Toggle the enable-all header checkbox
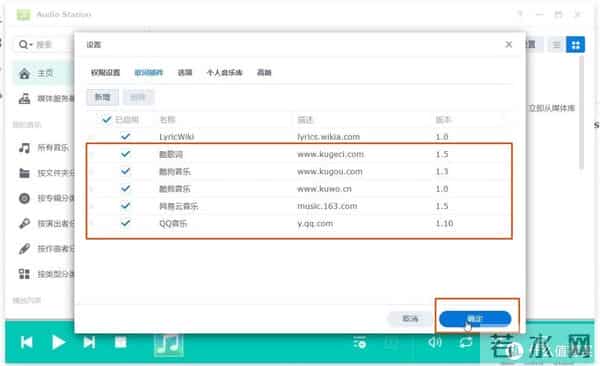Viewport: 600px width, 366px height. (x=107, y=120)
